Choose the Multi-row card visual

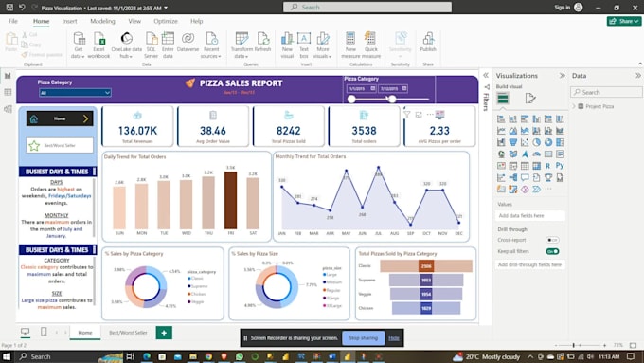click(560, 154)
